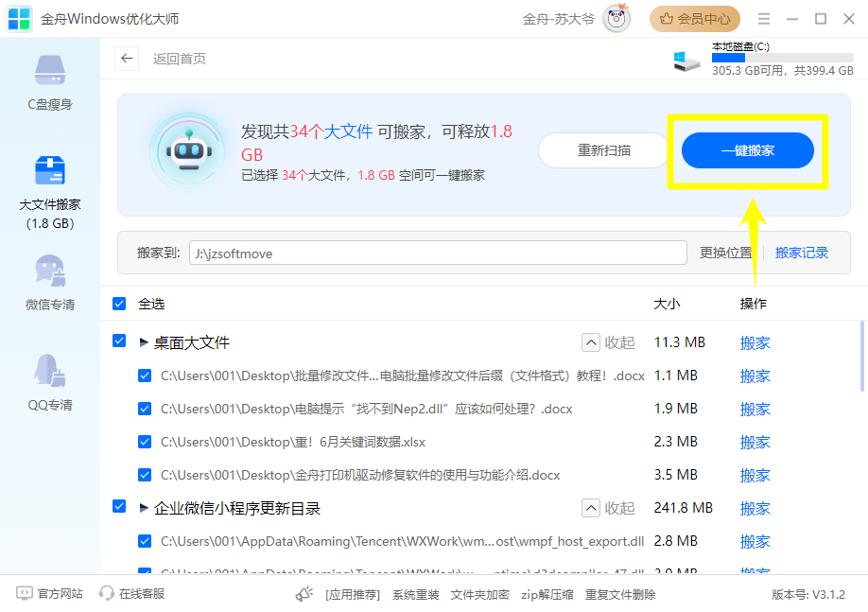Uncheck the 找不到Nep2.dll docx file checkbox
Image resolution: width=868 pixels, height=612 pixels.
pyautogui.click(x=145, y=409)
